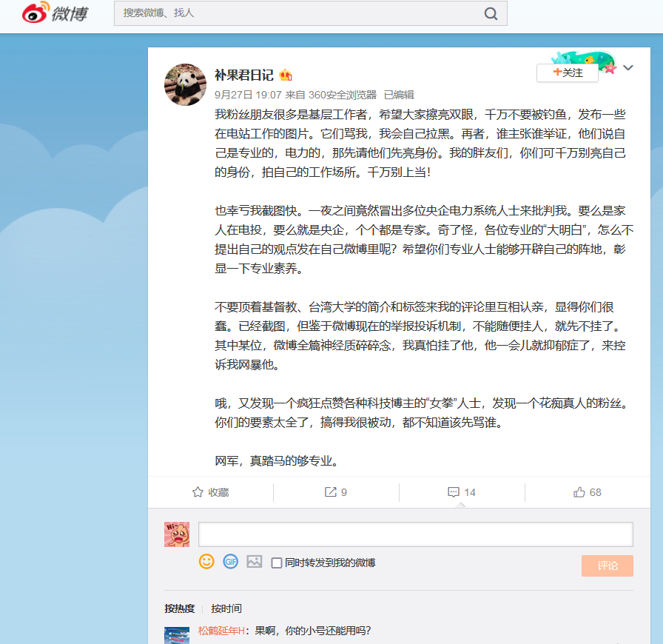Sort comments by 按时间 tab

click(226, 608)
